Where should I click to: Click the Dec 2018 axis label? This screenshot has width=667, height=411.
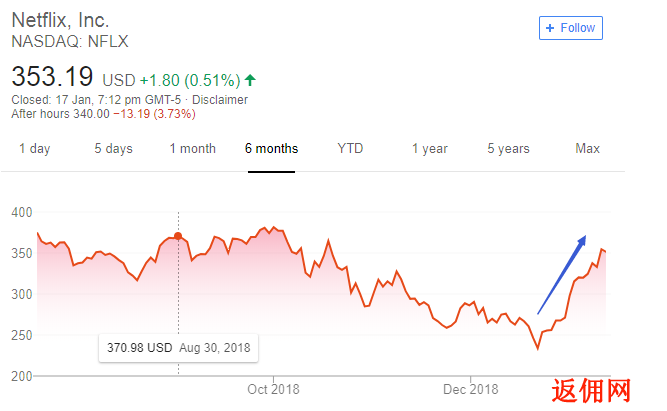pos(470,389)
